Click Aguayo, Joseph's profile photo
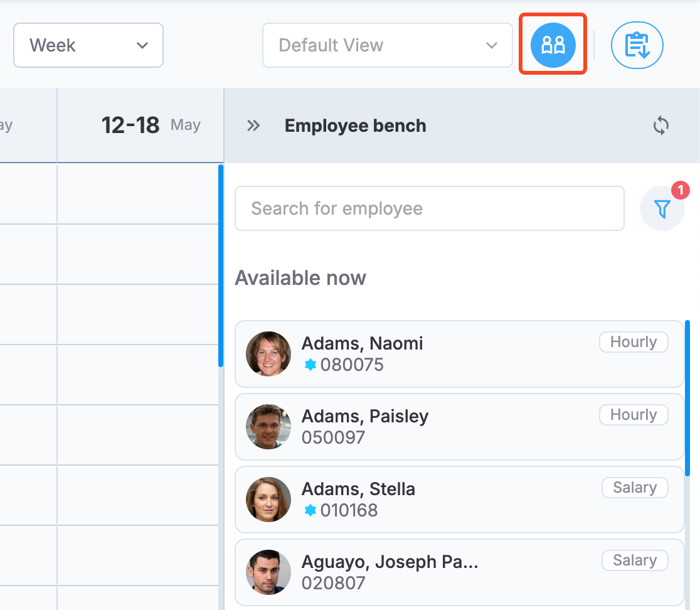The image size is (700, 610). (268, 572)
